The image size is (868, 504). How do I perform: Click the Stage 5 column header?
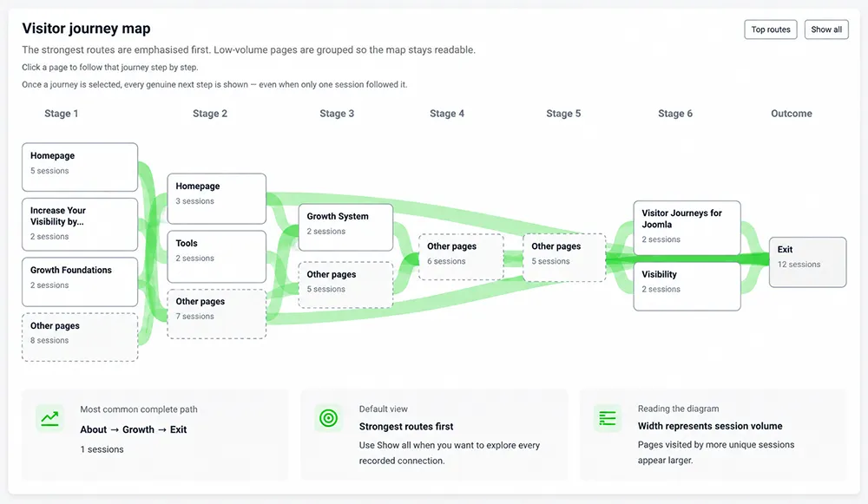(563, 114)
